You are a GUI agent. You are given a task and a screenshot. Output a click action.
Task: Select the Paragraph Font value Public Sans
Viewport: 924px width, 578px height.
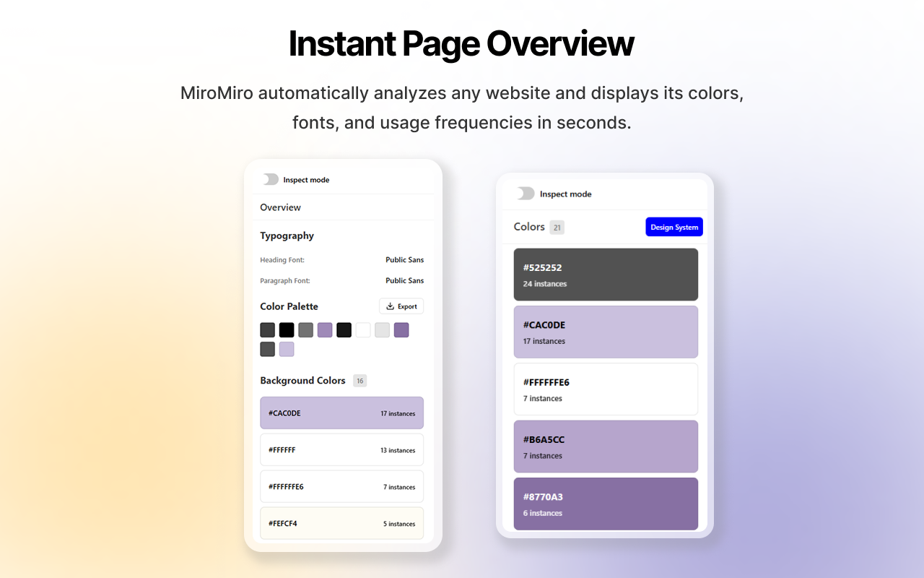pos(404,280)
